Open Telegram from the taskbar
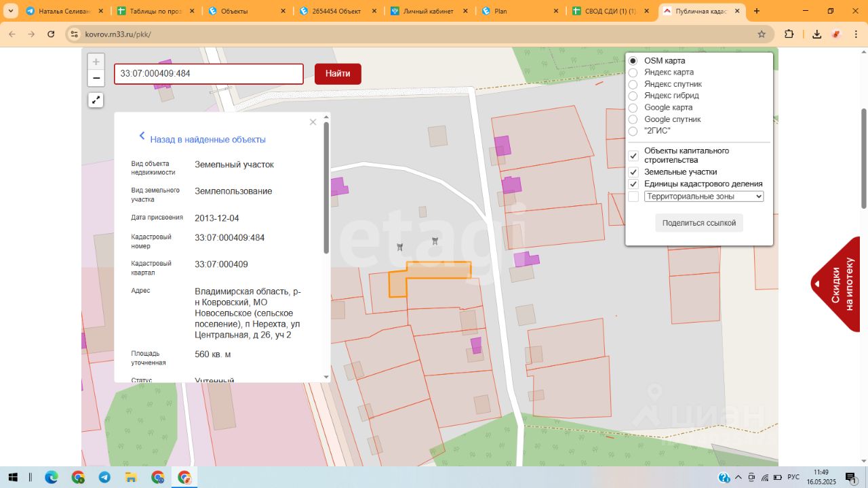The width and height of the screenshot is (868, 488). point(104,477)
